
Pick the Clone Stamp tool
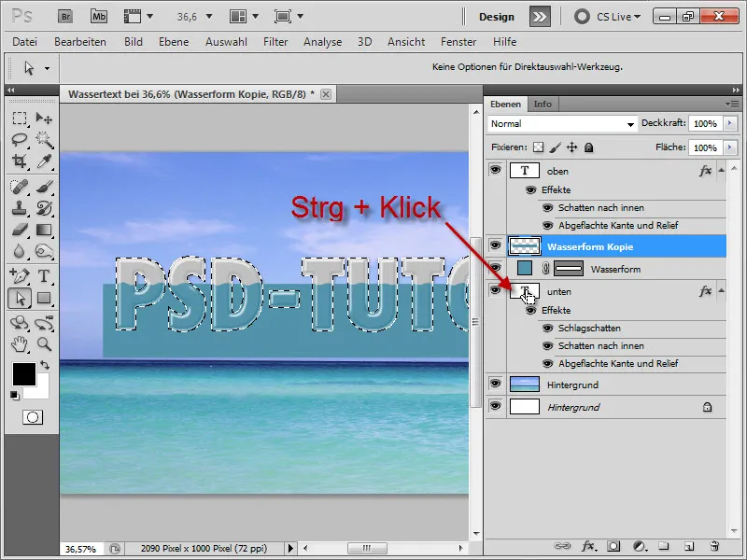(20, 208)
